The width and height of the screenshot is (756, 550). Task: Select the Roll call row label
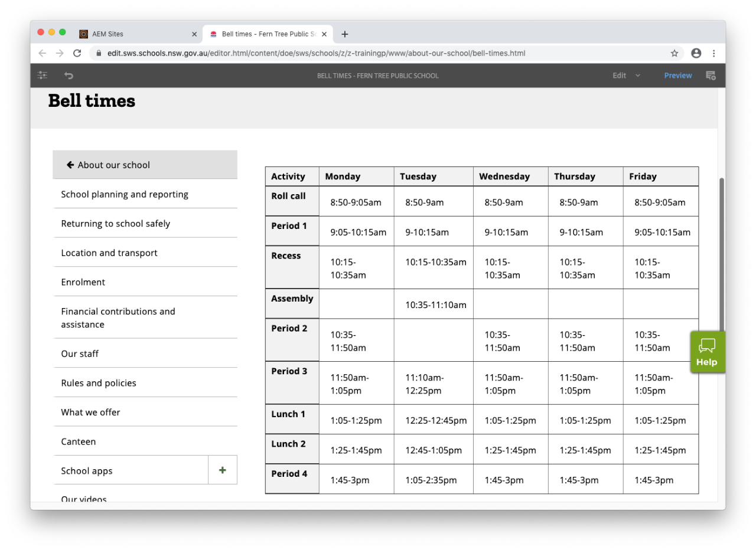(x=292, y=201)
